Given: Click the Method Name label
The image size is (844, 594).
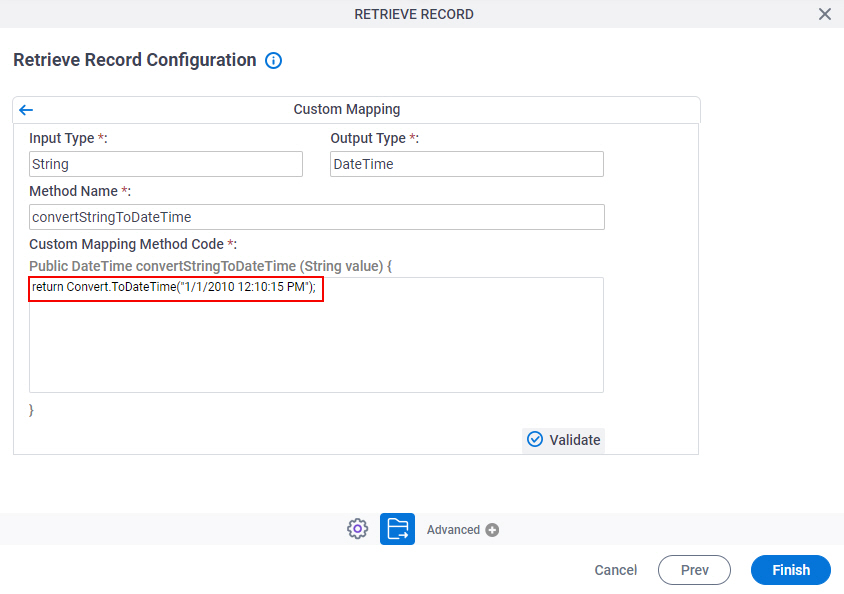Looking at the screenshot, I should [x=80, y=192].
